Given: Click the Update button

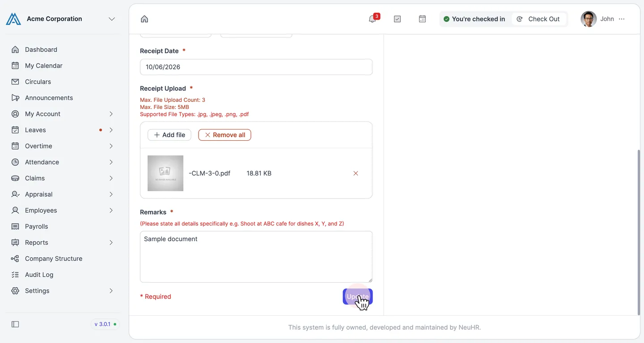Looking at the screenshot, I should [x=358, y=297].
